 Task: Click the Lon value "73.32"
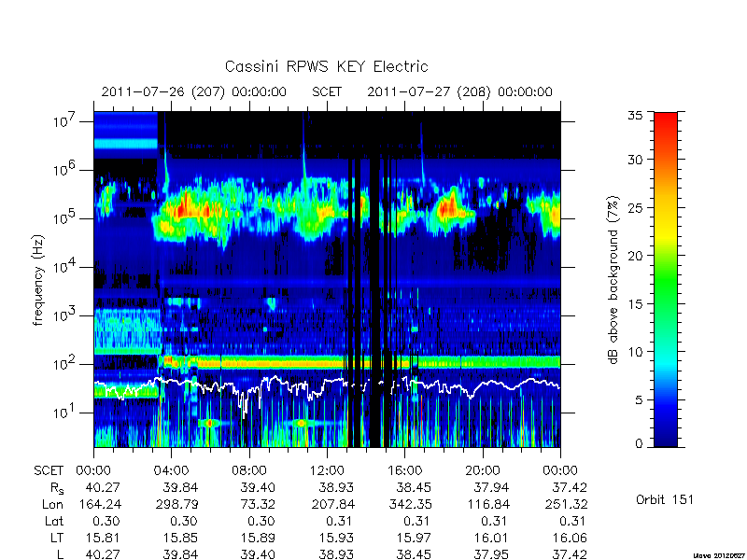[258, 504]
